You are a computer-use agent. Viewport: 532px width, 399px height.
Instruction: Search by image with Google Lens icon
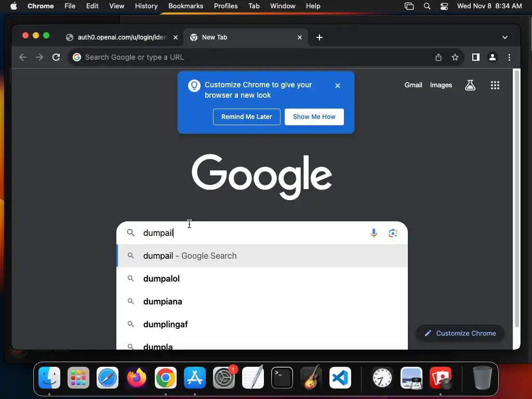coord(393,233)
